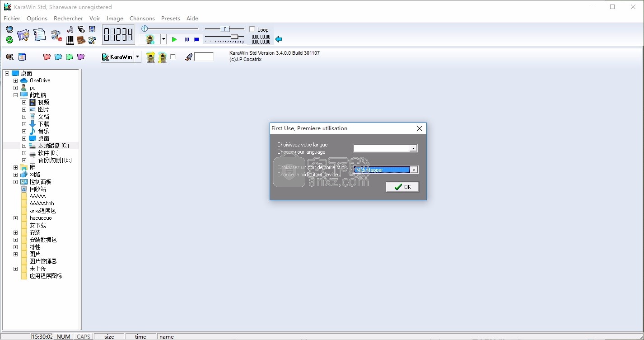
Task: Click the jukebox icon with the yellow arrow
Action: pos(151,57)
